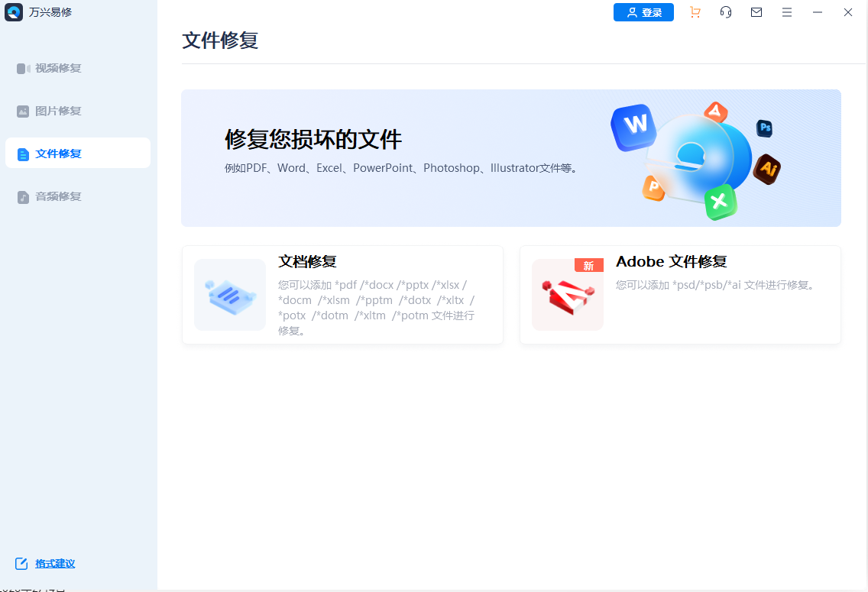The image size is (868, 592).
Task: Open the shopping cart icon
Action: pyautogui.click(x=695, y=12)
